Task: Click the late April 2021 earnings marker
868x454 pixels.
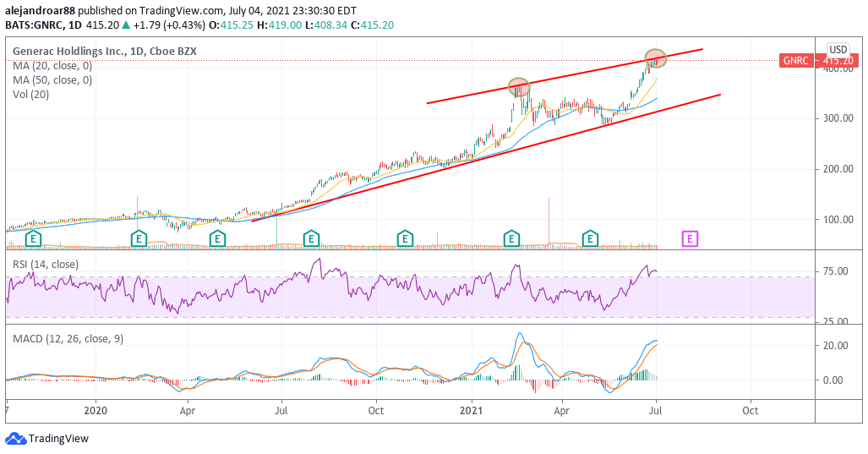Action: click(590, 239)
